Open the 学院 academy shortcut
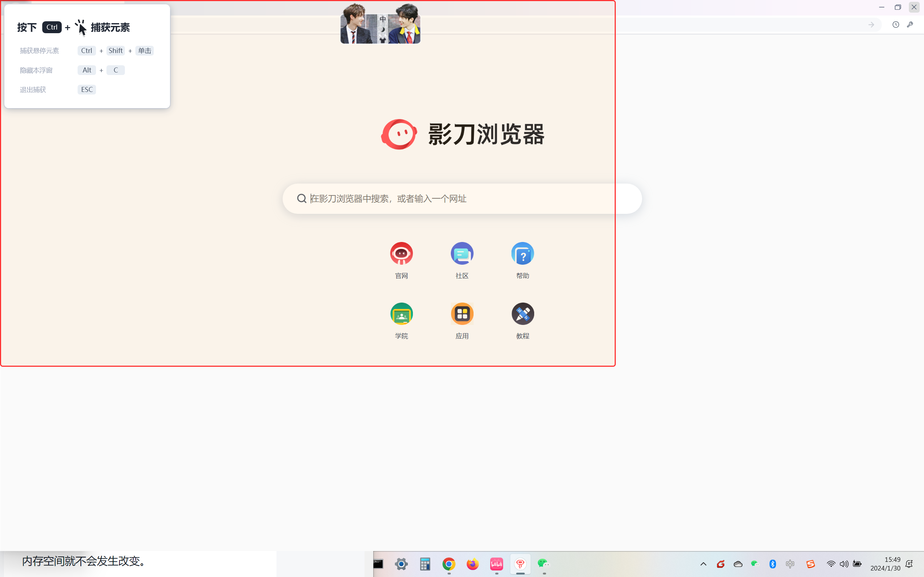This screenshot has height=577, width=924. point(401,314)
